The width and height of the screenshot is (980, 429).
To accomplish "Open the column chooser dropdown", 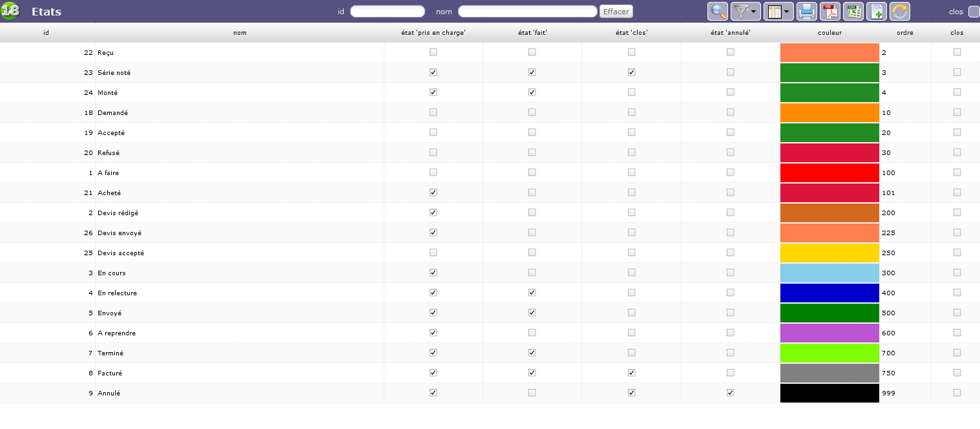I will coord(778,11).
